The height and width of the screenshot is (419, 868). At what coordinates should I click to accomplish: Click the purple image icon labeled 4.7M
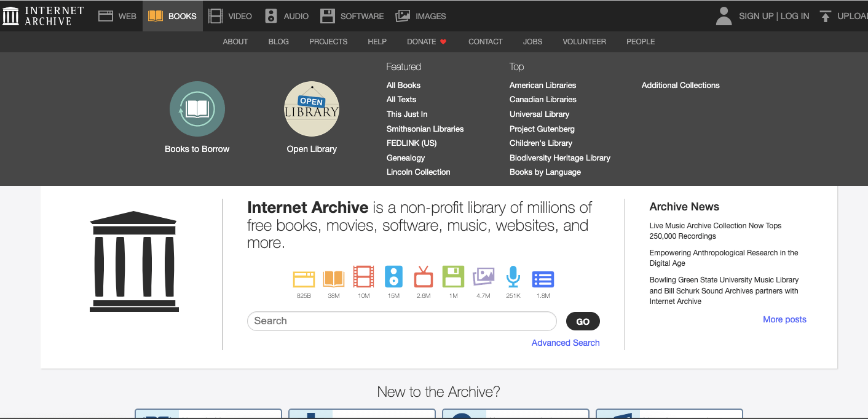(483, 277)
